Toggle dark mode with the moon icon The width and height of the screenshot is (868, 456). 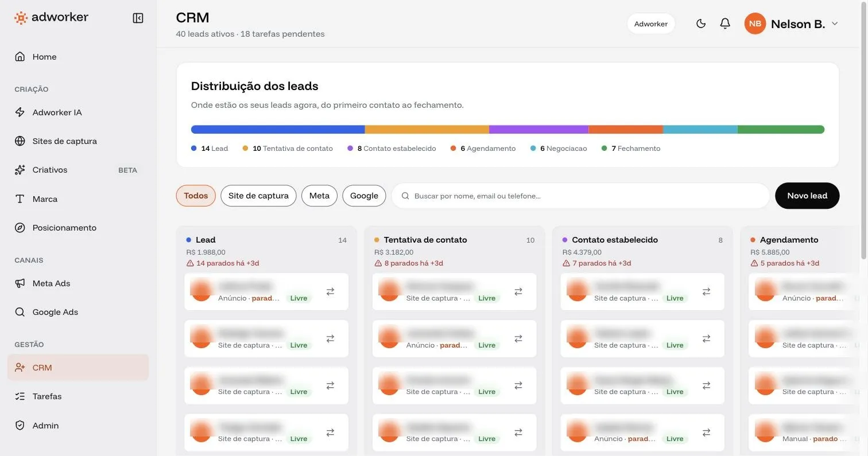tap(701, 24)
